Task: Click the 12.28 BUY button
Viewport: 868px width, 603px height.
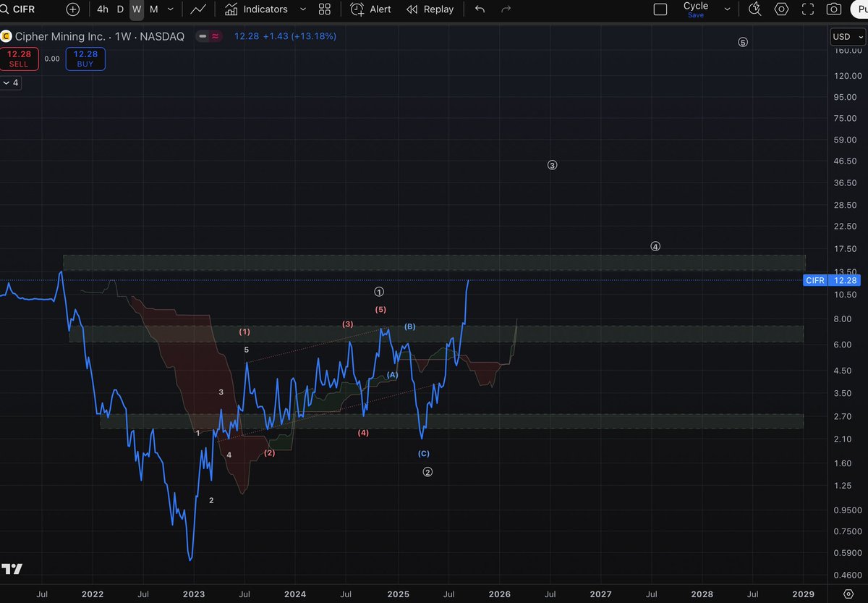Action: pos(85,59)
